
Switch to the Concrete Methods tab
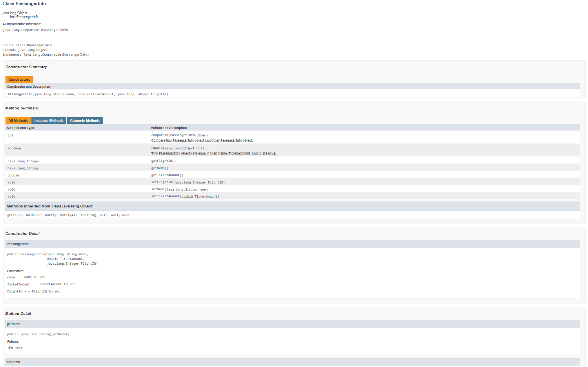tap(85, 120)
